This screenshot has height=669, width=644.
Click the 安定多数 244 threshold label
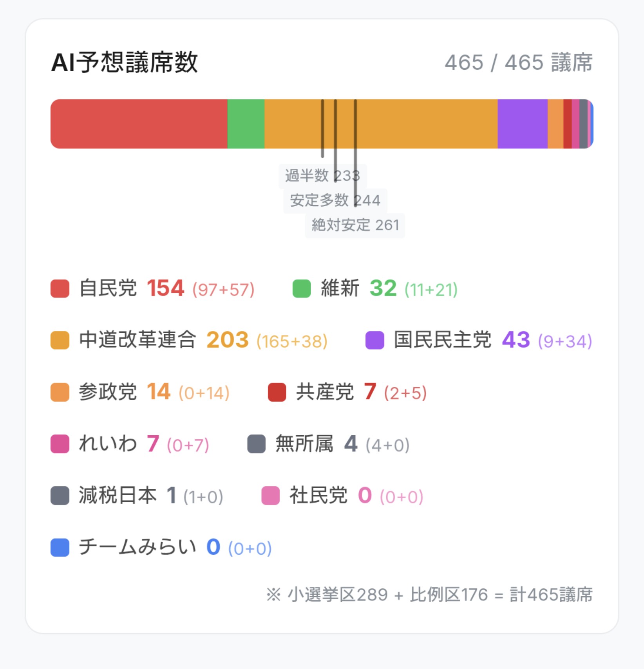335,200
